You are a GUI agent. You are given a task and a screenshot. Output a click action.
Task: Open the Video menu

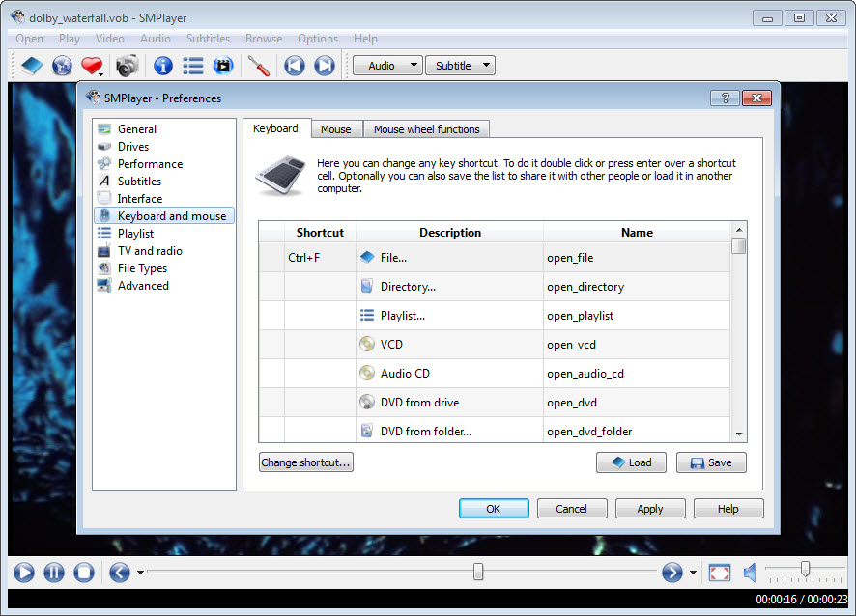(110, 39)
